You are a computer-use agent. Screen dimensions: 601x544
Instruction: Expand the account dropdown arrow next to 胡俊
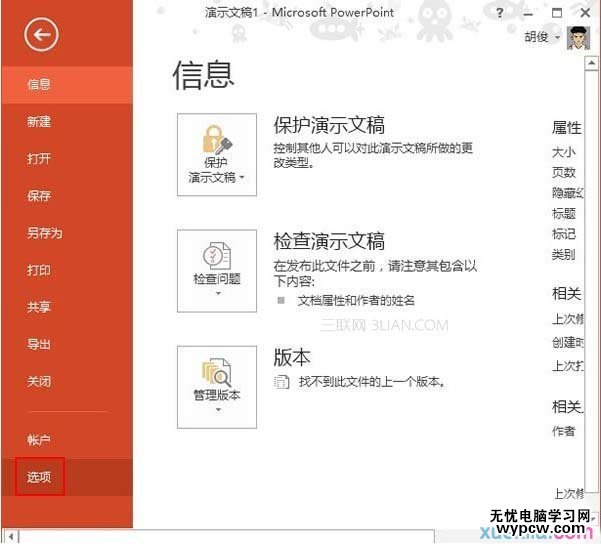[557, 38]
